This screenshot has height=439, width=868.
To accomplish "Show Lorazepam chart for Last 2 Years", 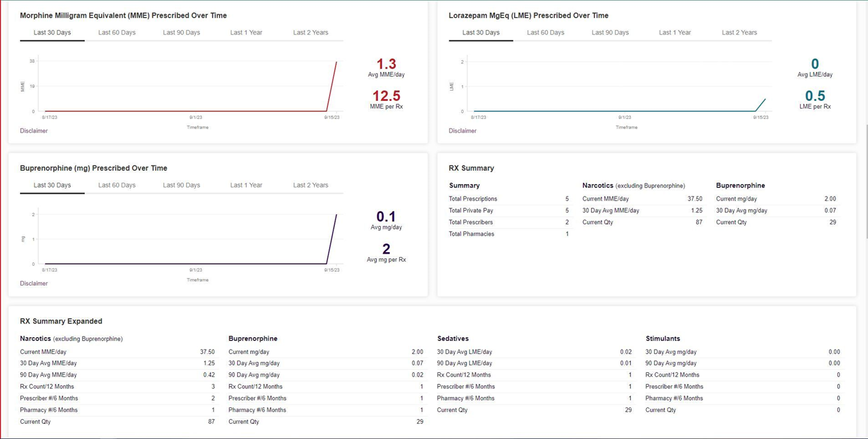I will [739, 32].
